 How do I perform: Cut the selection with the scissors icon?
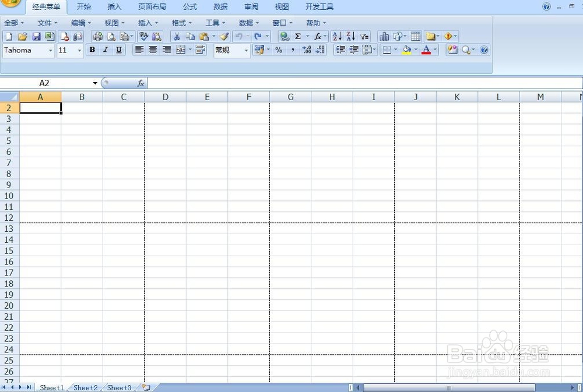(177, 37)
